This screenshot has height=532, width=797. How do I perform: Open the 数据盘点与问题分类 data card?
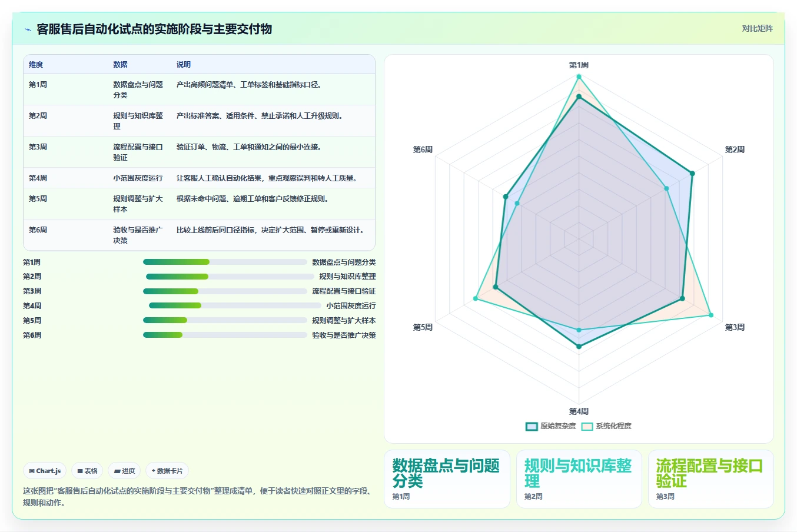point(447,479)
